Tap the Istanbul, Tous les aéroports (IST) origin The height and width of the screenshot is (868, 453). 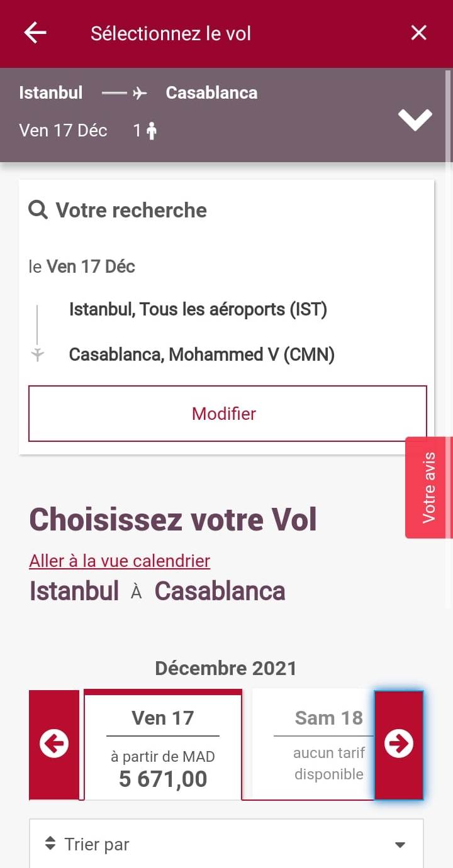[198, 309]
